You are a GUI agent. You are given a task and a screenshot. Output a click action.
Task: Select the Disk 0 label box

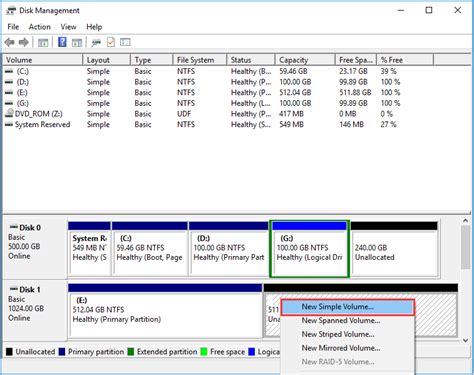click(x=35, y=247)
